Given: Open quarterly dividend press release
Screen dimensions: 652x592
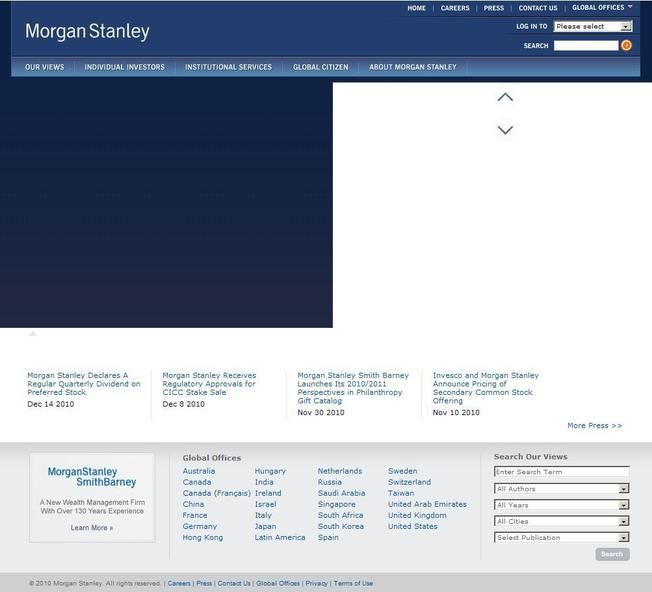Looking at the screenshot, I should tap(84, 384).
